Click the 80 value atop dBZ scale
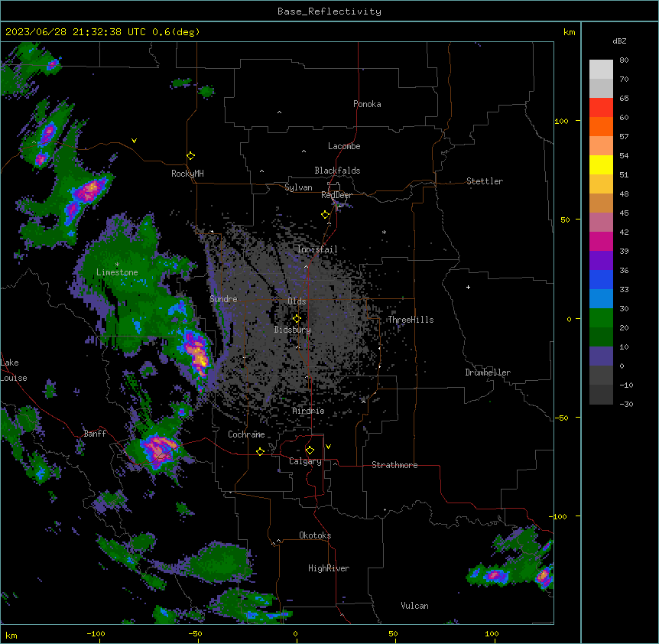Viewport: 659px width, 644px height. coord(624,60)
